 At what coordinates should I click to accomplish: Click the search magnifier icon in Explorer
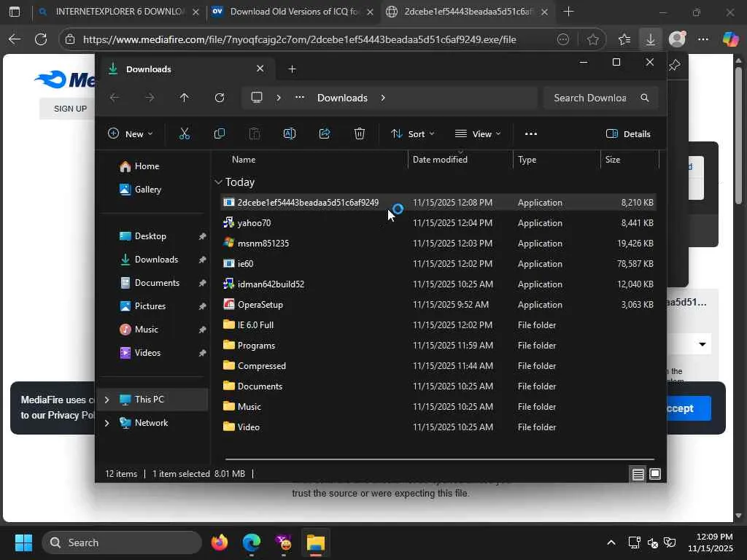645,98
